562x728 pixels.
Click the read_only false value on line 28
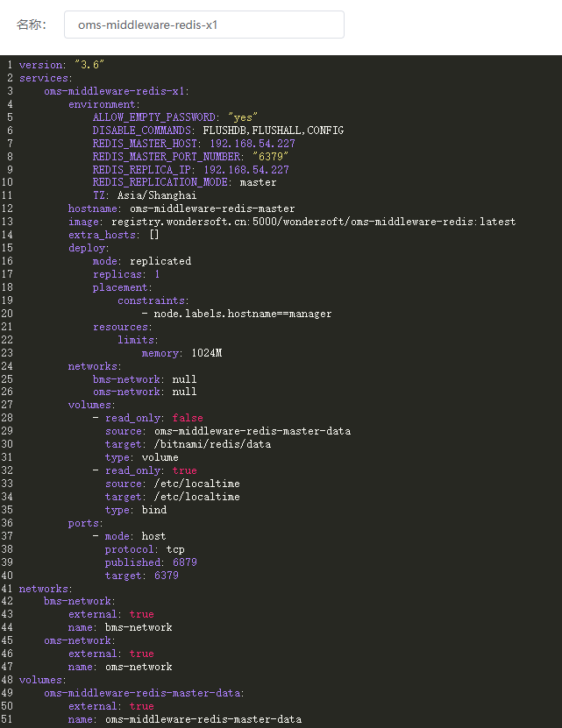pos(188,418)
